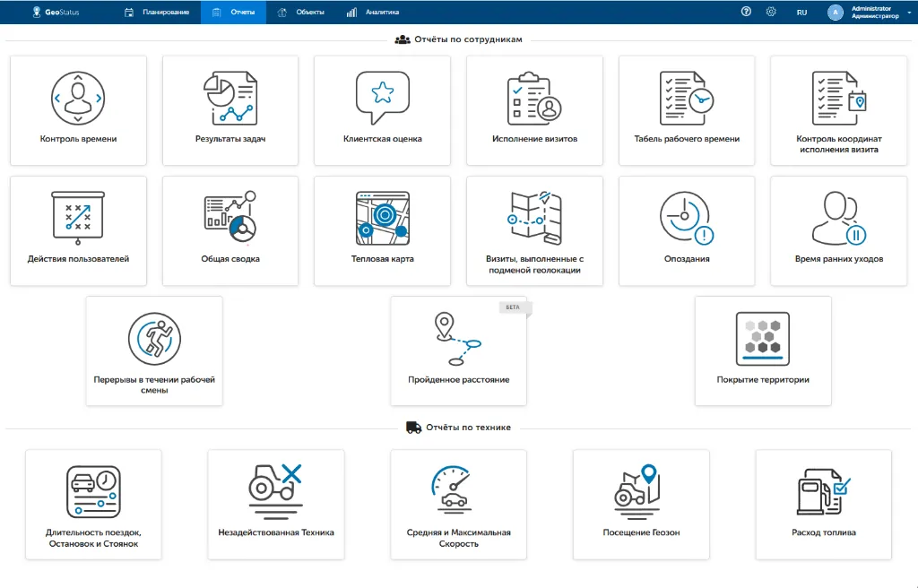Open the running man breaks icon

click(154, 339)
